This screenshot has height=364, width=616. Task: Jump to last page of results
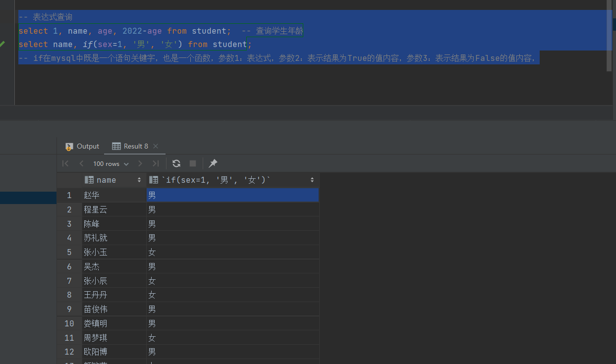[156, 163]
